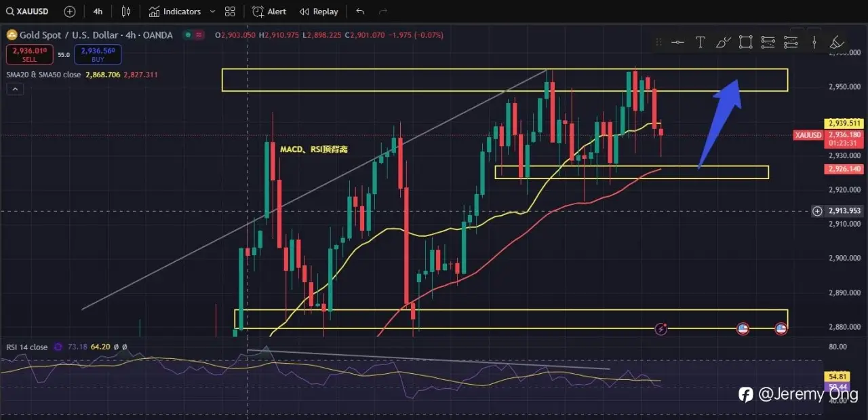Open the lightning event marker on the timeline

pyautogui.click(x=662, y=329)
